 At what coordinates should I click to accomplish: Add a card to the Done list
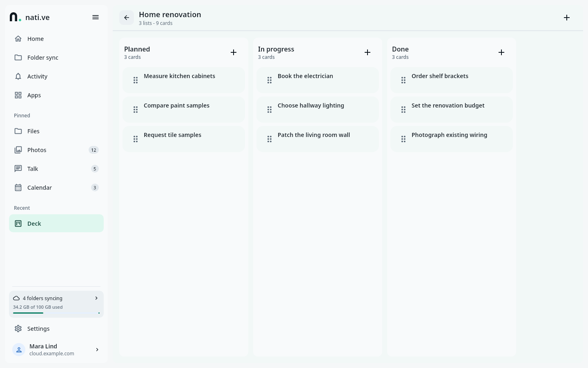click(501, 52)
